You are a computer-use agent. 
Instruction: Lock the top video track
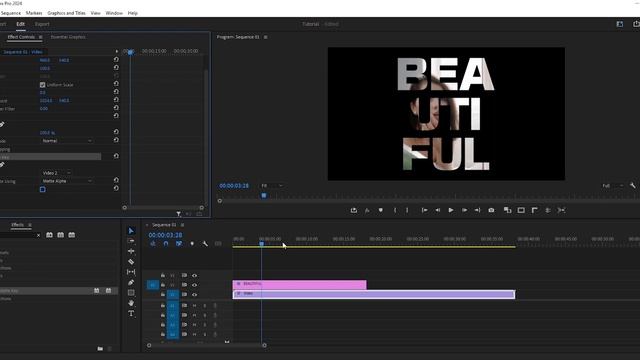(x=163, y=276)
